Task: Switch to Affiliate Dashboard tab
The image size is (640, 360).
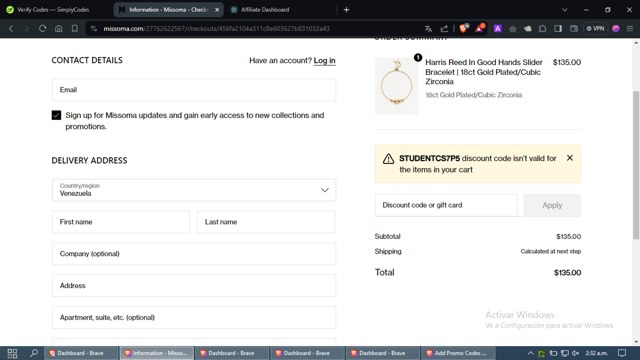Action: tap(265, 10)
